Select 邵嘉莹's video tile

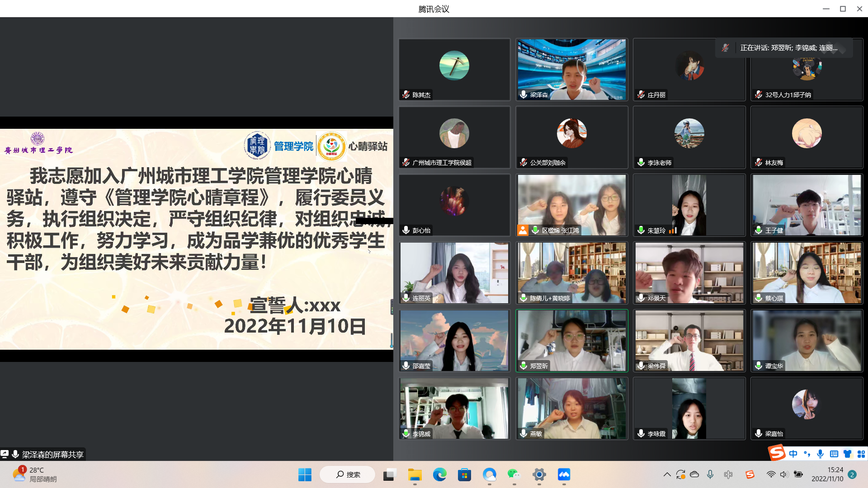[x=454, y=341]
